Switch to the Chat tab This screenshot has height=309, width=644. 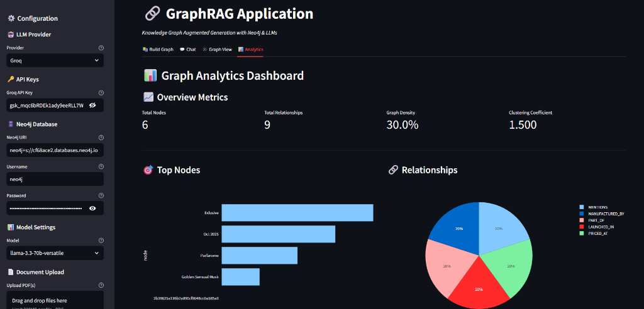click(187, 49)
